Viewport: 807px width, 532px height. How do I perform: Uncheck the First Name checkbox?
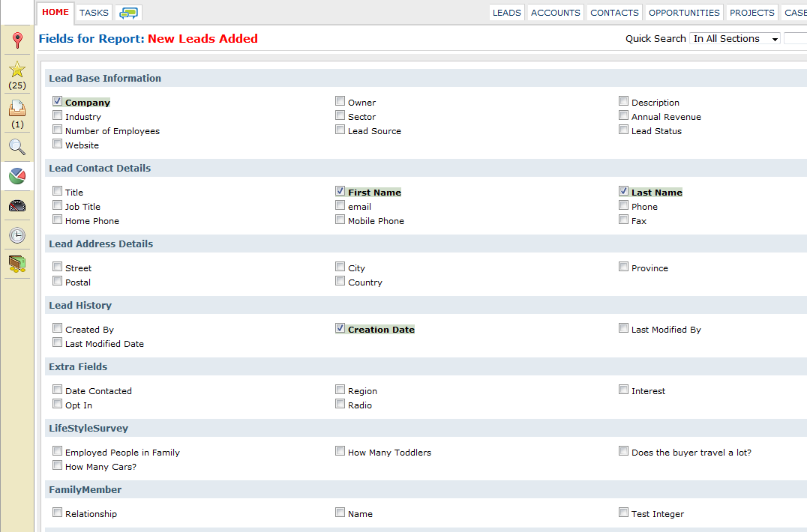(340, 191)
